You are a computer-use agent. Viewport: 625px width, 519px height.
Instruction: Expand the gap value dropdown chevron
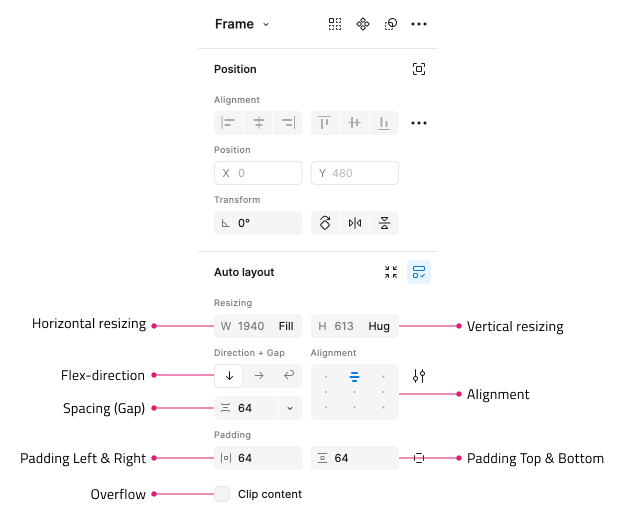[290, 408]
